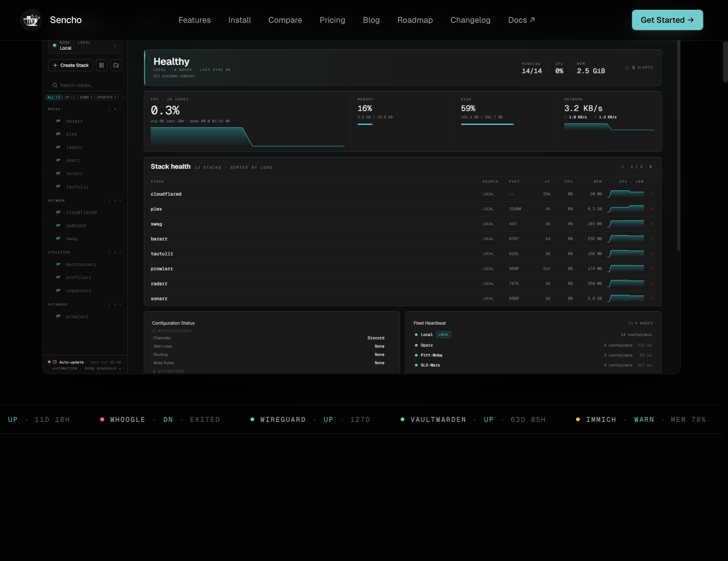Click the 0 Alerts indicator
Image resolution: width=728 pixels, height=561 pixels.
click(x=639, y=67)
